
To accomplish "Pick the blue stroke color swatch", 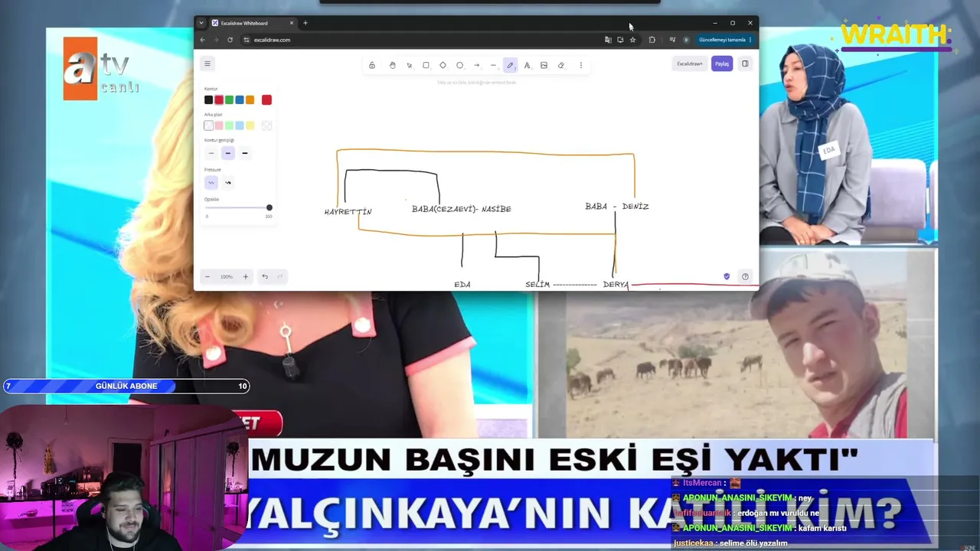I will pos(240,99).
